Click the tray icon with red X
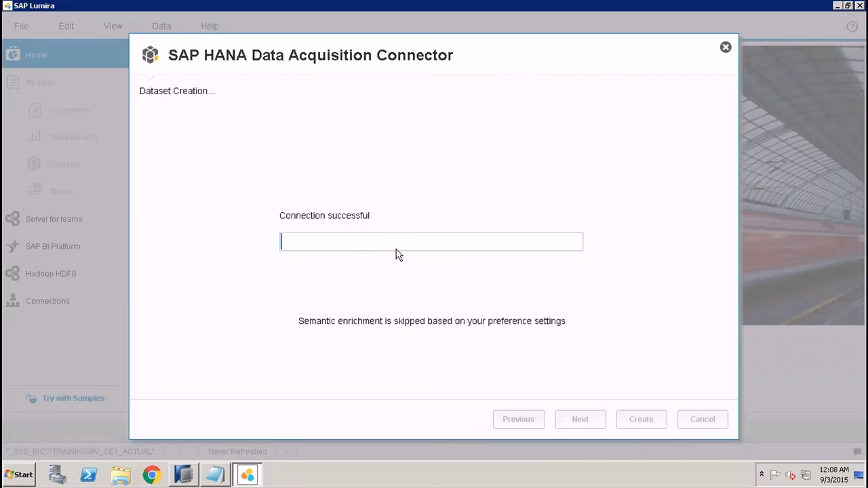The height and width of the screenshot is (488, 868). pos(790,475)
